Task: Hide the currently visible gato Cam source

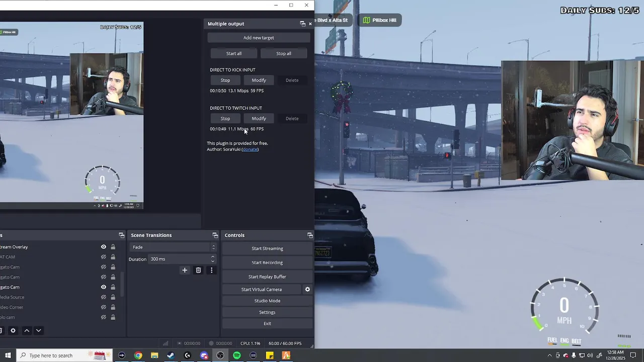Action: (x=104, y=287)
